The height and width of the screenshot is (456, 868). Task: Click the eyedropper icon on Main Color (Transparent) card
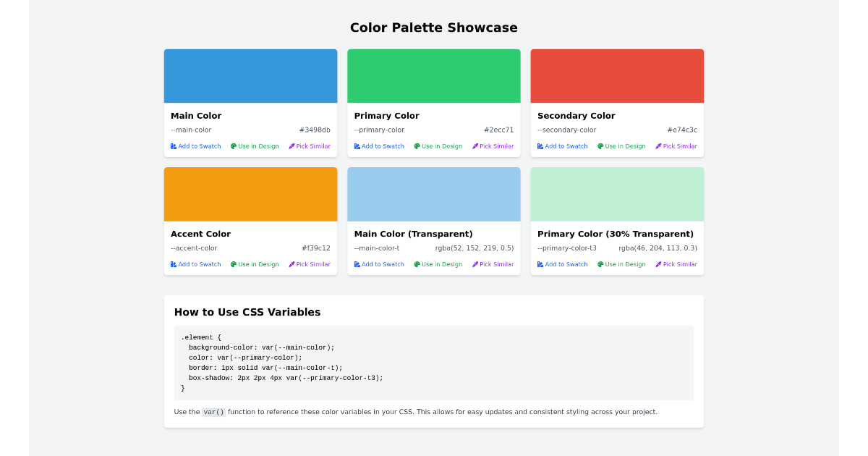coord(475,263)
